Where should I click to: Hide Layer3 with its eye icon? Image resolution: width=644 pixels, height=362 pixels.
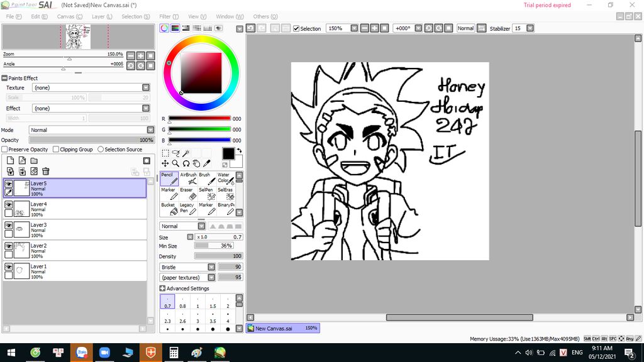[x=8, y=226]
